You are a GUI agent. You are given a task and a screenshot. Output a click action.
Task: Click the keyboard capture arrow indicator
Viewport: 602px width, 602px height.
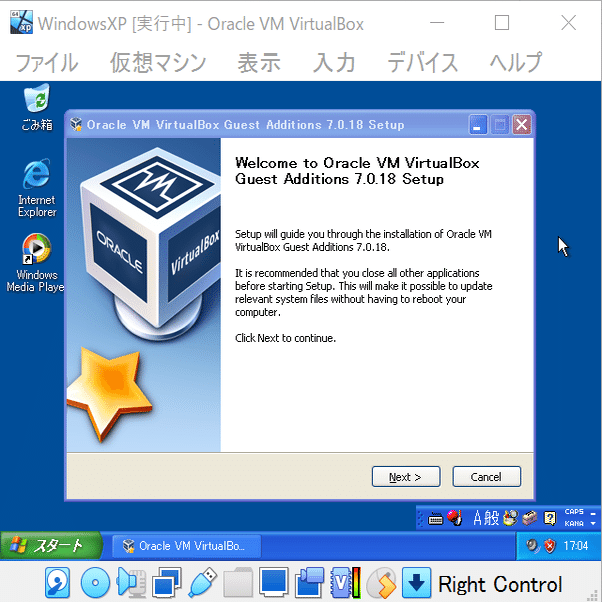click(417, 583)
